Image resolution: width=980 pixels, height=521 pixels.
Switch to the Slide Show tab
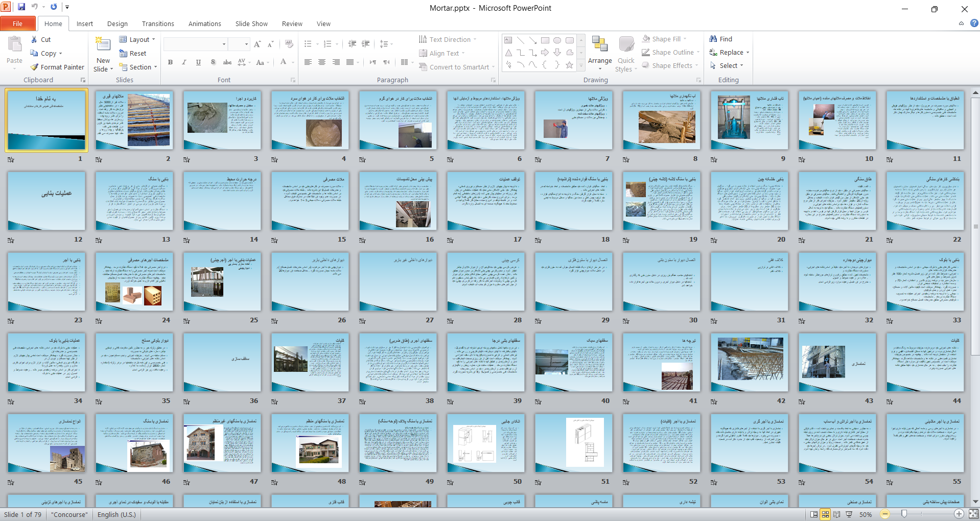pos(251,23)
